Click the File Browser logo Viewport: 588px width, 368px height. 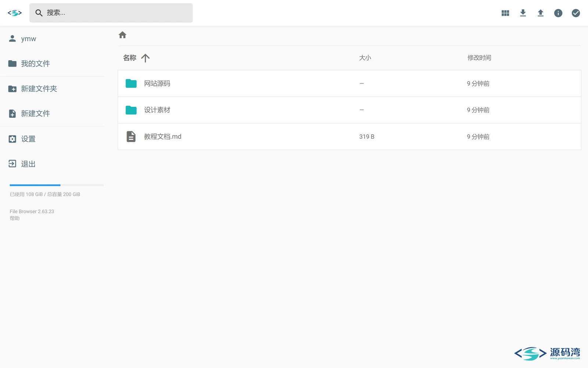click(15, 13)
